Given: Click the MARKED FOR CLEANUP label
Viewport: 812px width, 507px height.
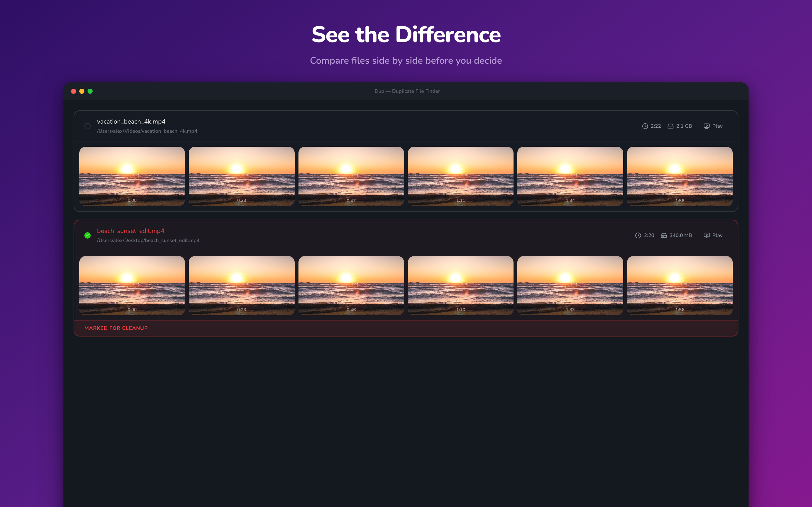Looking at the screenshot, I should [x=116, y=328].
